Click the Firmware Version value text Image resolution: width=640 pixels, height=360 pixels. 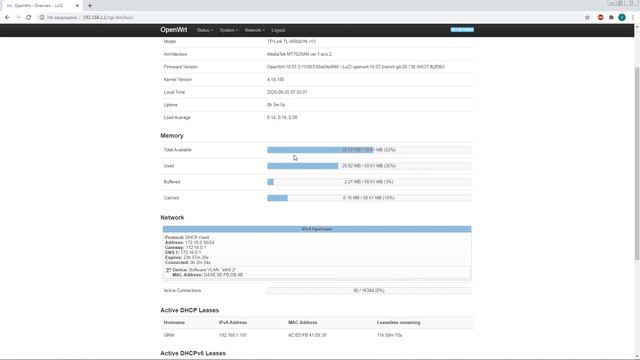356,67
